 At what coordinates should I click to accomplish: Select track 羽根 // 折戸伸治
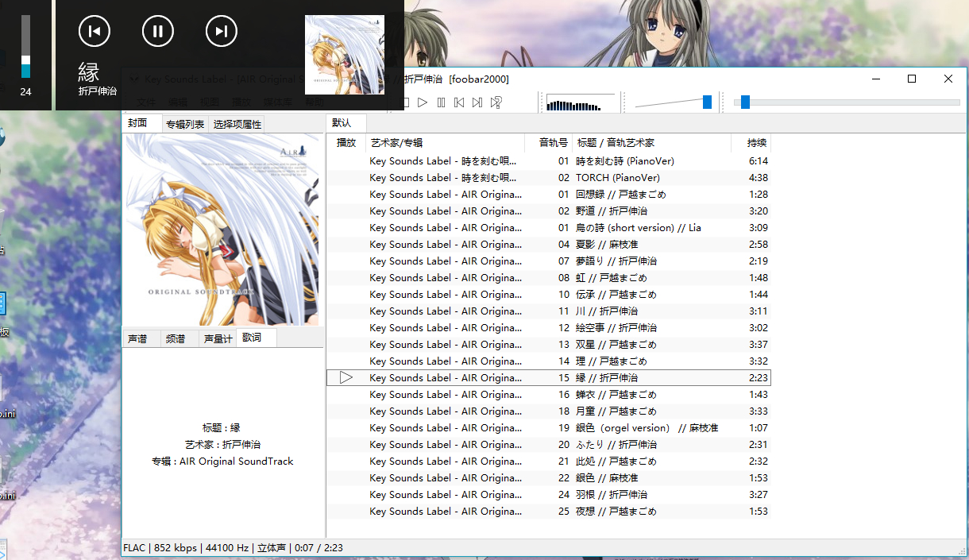tap(549, 495)
